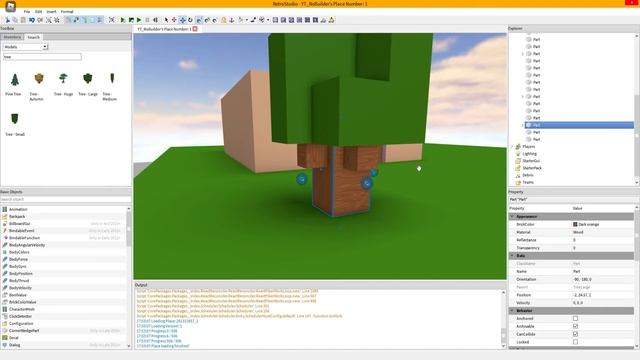Screen dimensions: 640x360
Task: Select BodyAngularVelocity in Basic Objects
Action: [27, 245]
